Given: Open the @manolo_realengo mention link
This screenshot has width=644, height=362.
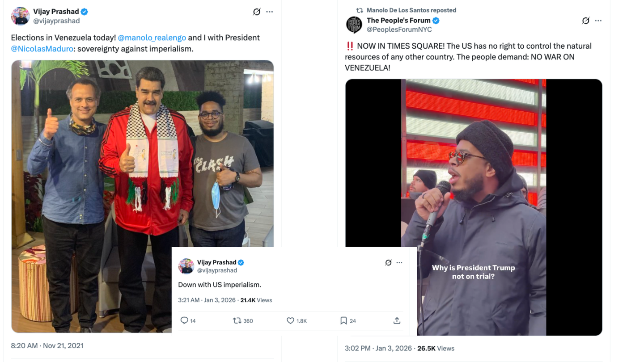Looking at the screenshot, I should [x=152, y=38].
